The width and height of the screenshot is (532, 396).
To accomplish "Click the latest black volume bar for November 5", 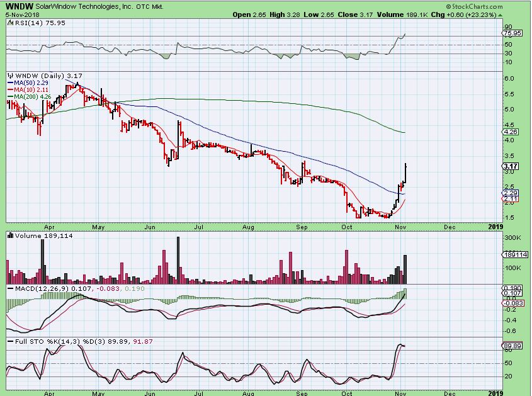I will 405,269.
